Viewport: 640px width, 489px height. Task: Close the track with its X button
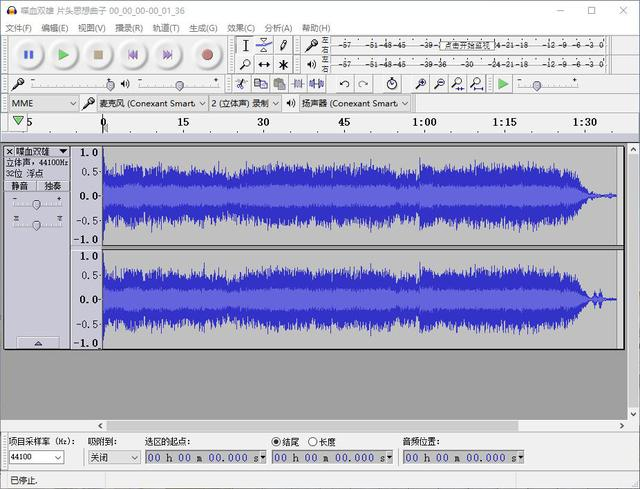coord(9,151)
